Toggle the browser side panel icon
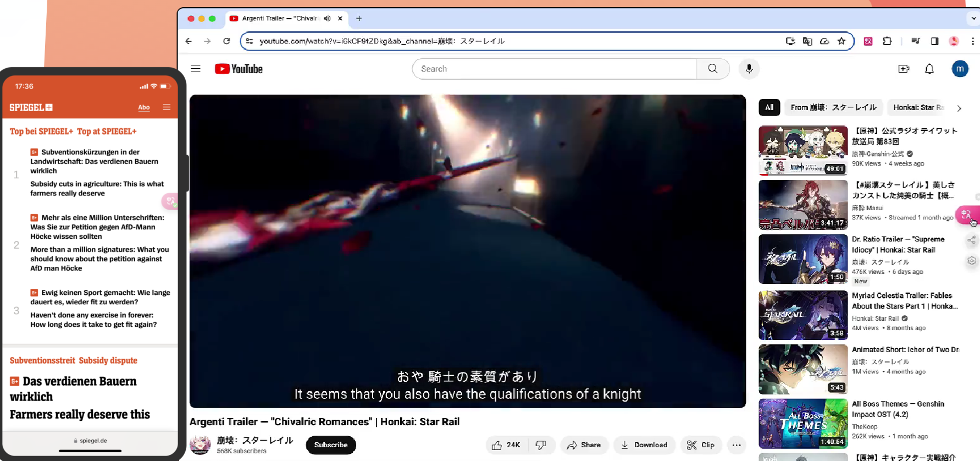This screenshot has width=980, height=461. [934, 41]
